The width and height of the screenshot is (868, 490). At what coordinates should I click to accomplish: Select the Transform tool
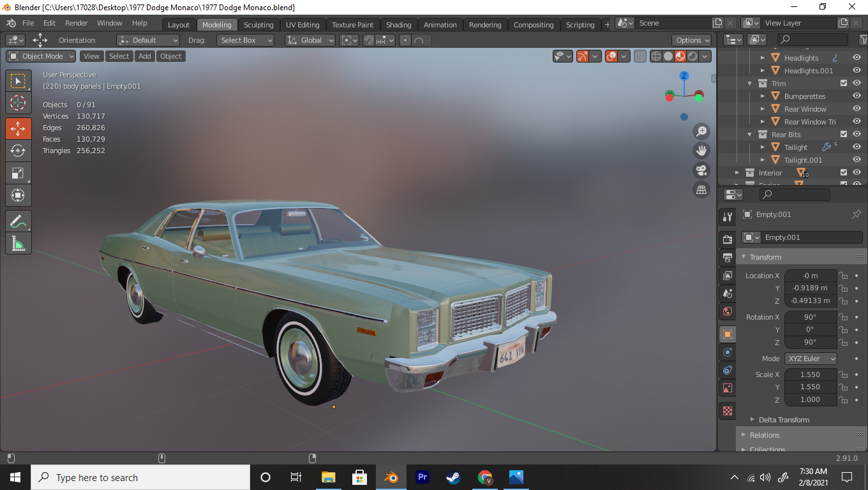(18, 195)
